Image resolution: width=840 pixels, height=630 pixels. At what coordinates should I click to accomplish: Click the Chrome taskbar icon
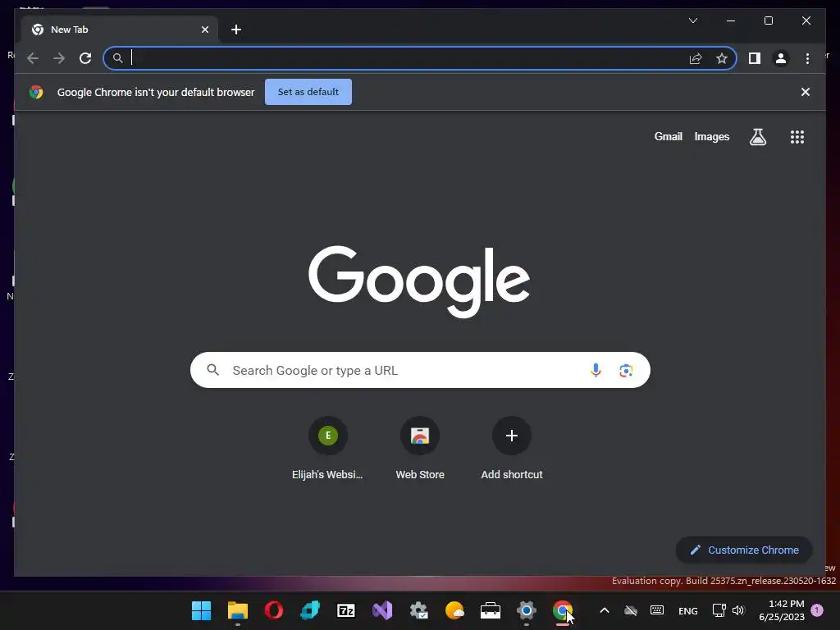[563, 610]
